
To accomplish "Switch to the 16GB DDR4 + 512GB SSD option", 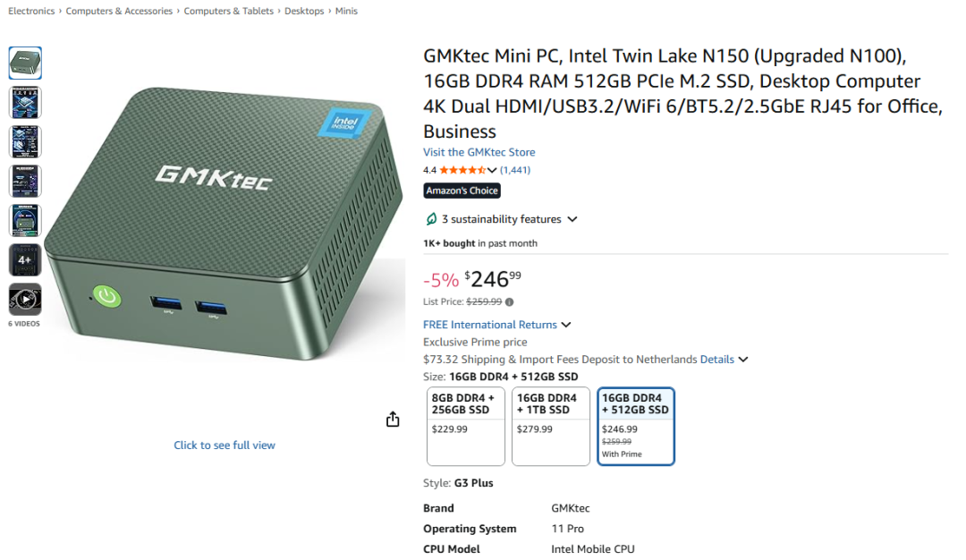I will (x=635, y=427).
